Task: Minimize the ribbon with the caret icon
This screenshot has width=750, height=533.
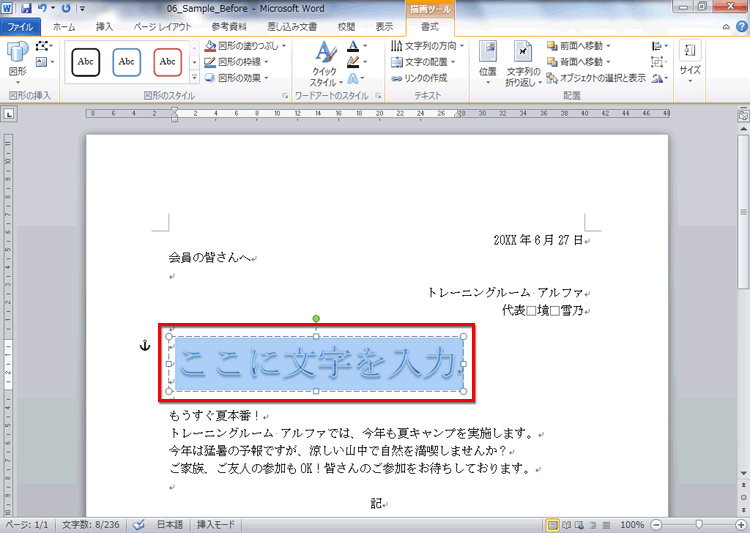Action: (726, 27)
